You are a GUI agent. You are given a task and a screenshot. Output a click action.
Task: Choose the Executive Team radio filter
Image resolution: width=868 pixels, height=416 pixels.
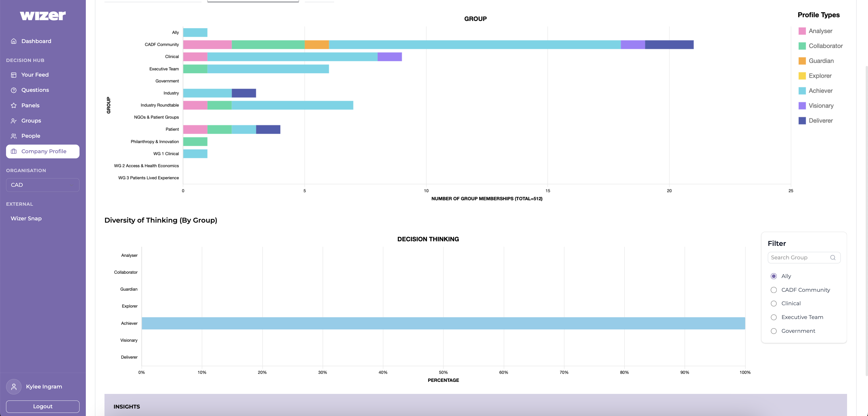(774, 317)
